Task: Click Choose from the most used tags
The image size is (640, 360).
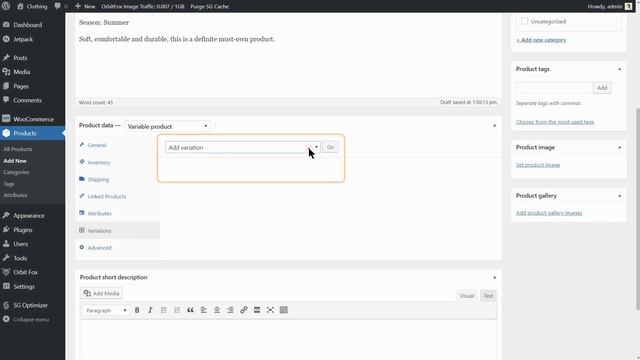Action: coord(555,122)
